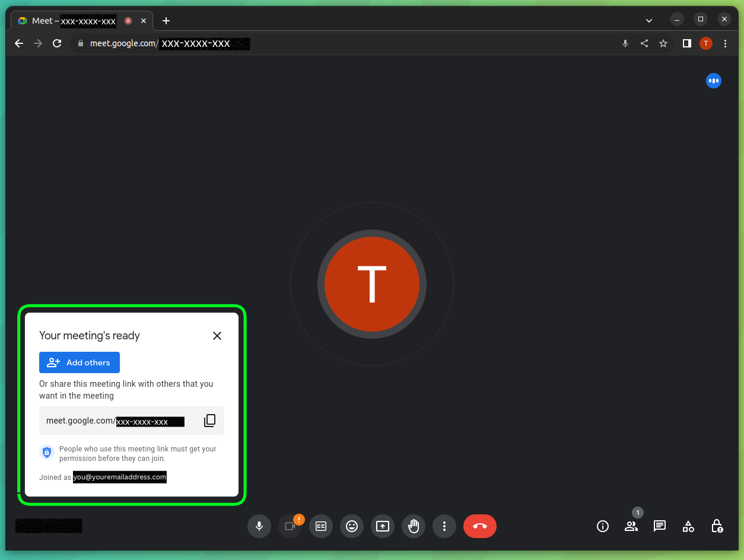Expand the Chrome browser menu
Viewport: 744px width, 560px height.
click(725, 43)
